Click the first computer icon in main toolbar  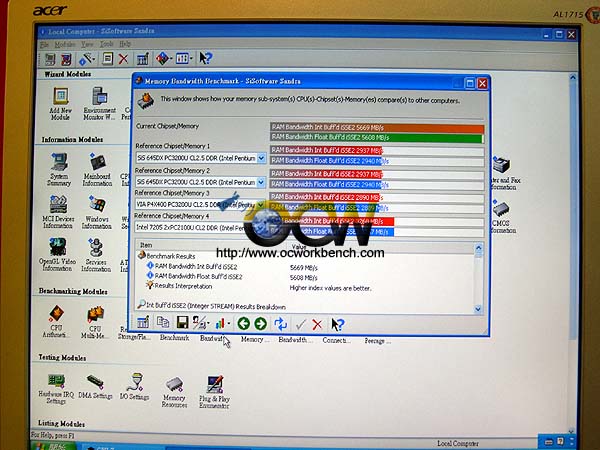pyautogui.click(x=49, y=59)
